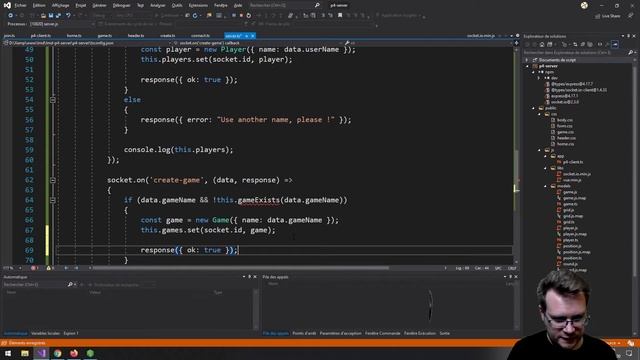Click the editor horizontal scrollbar
Viewport: 640px width, 360px height.
pos(241,268)
